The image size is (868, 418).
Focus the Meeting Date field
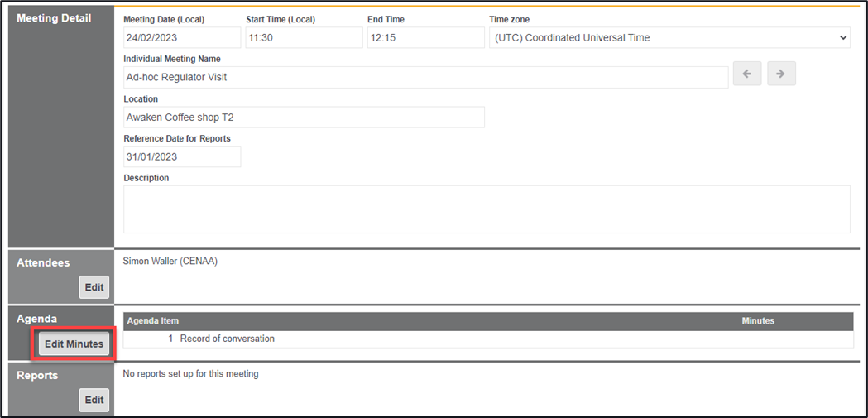182,37
